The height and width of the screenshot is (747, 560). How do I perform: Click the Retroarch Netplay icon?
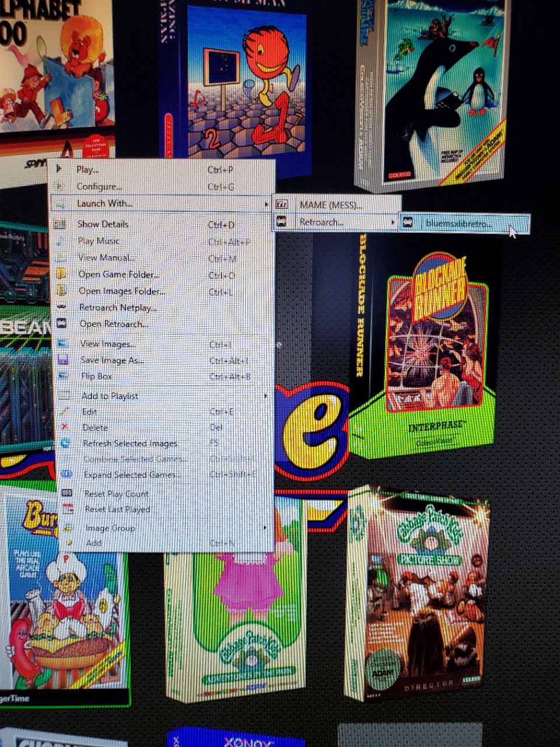61,306
